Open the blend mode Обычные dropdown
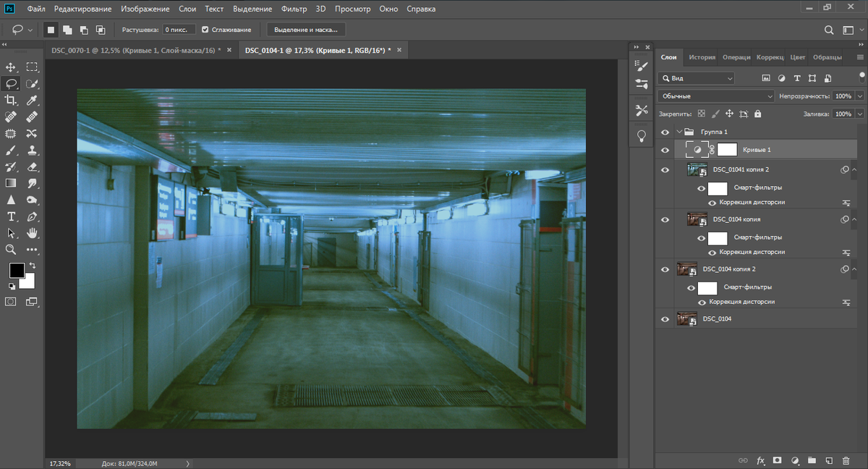Screen dimensions: 868x469 coord(716,96)
